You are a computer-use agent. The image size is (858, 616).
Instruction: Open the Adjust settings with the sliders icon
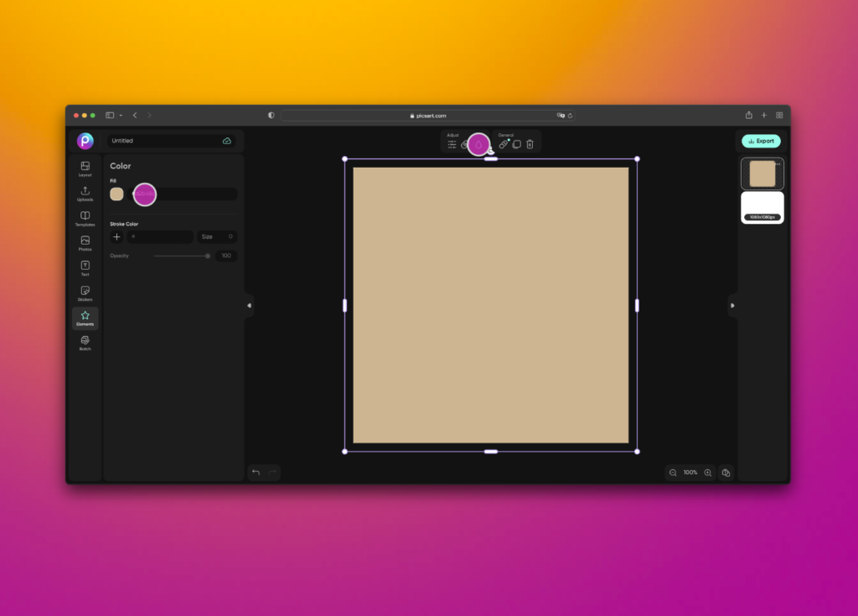(452, 144)
